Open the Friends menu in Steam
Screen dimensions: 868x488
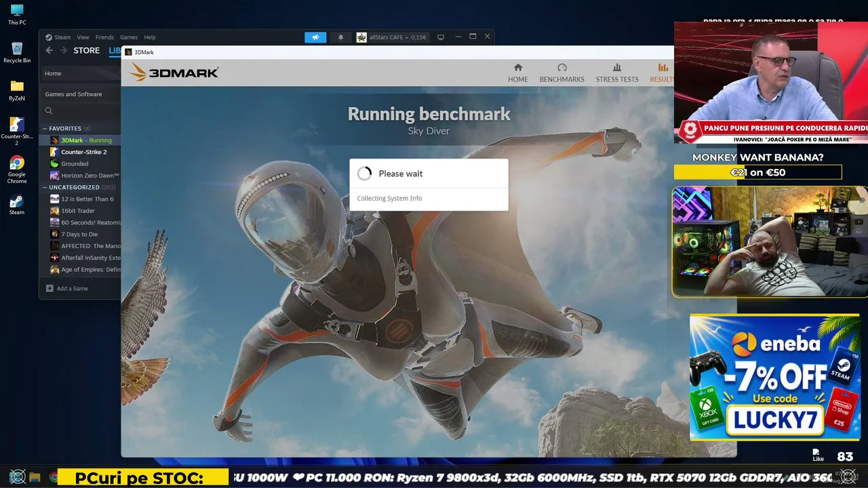click(x=104, y=37)
